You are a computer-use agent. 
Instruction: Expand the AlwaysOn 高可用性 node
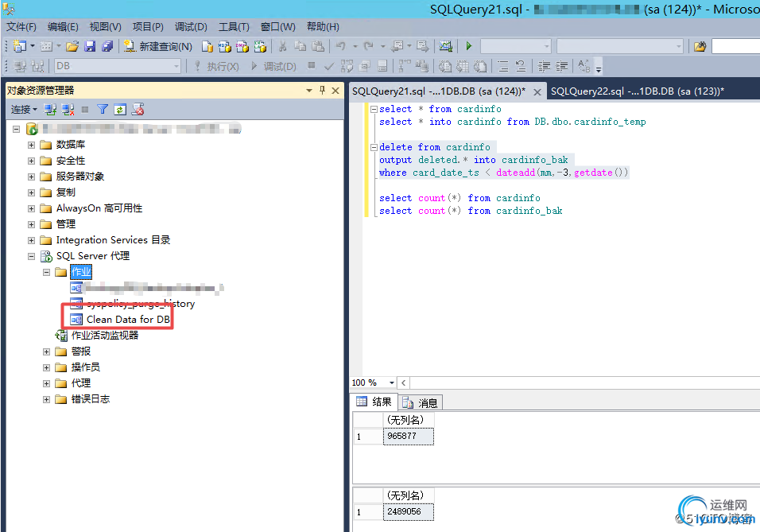click(32, 208)
